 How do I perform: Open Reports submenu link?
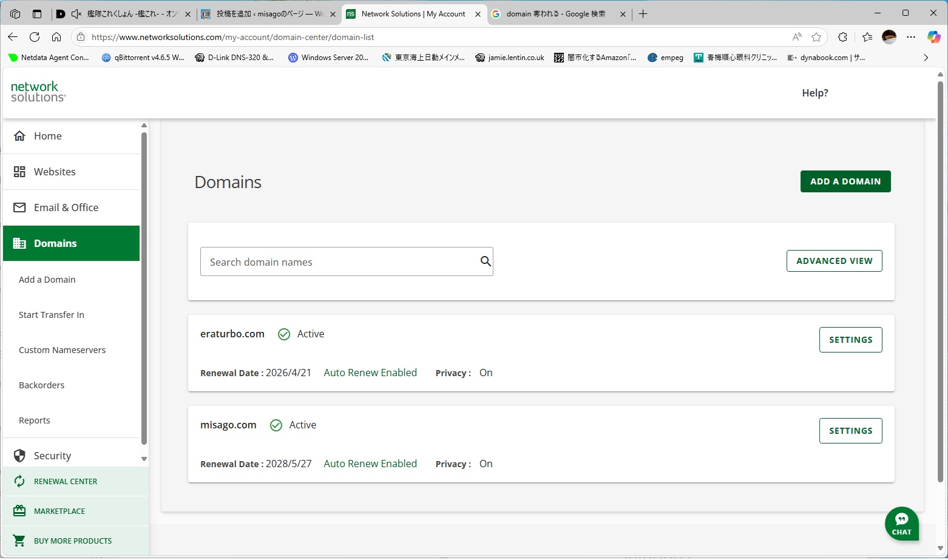pyautogui.click(x=35, y=420)
